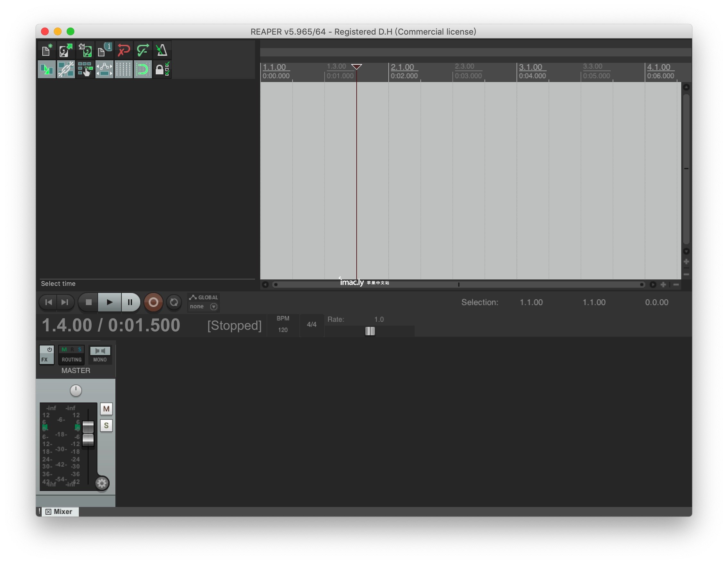Click the green Redo arrow icon
The width and height of the screenshot is (728, 564).
pos(143,50)
